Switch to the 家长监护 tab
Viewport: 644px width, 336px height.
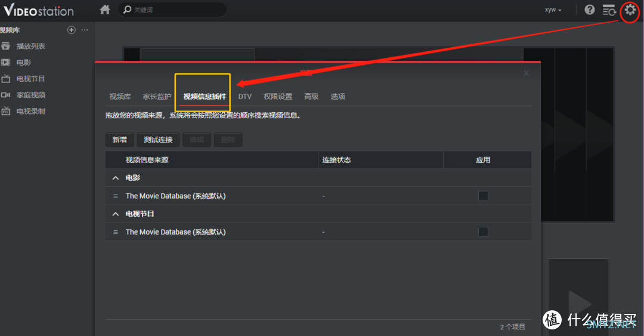coord(157,97)
